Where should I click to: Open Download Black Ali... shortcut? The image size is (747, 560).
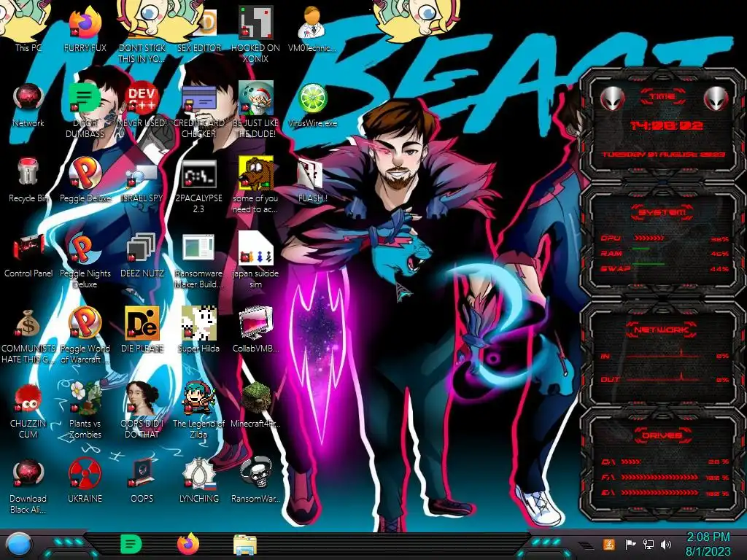[28, 486]
